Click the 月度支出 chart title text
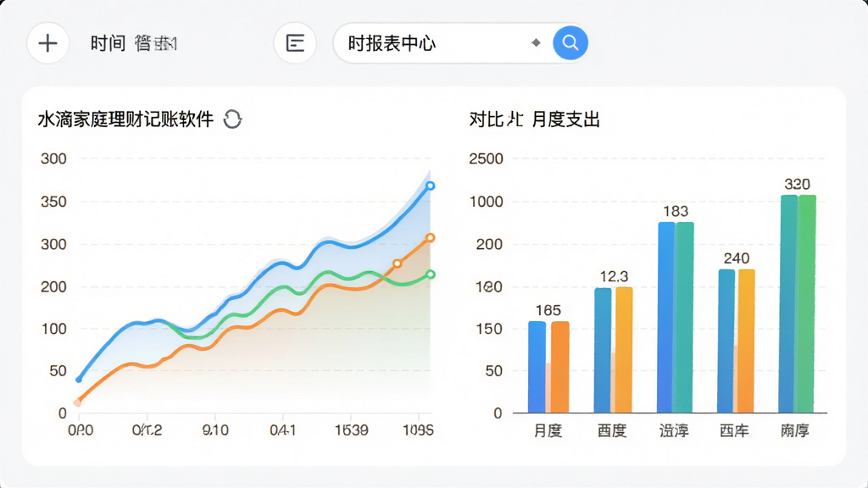 click(x=565, y=119)
